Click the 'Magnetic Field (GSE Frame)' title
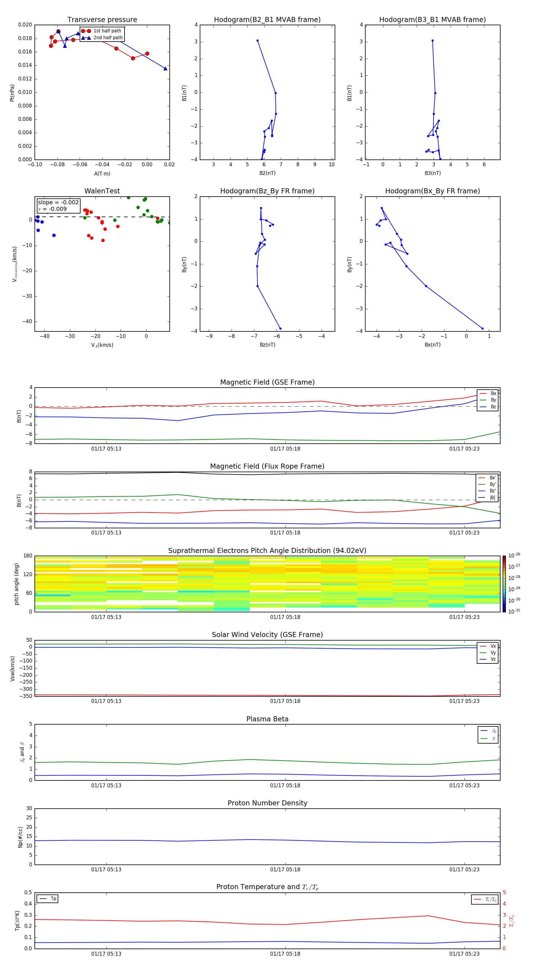 click(267, 382)
